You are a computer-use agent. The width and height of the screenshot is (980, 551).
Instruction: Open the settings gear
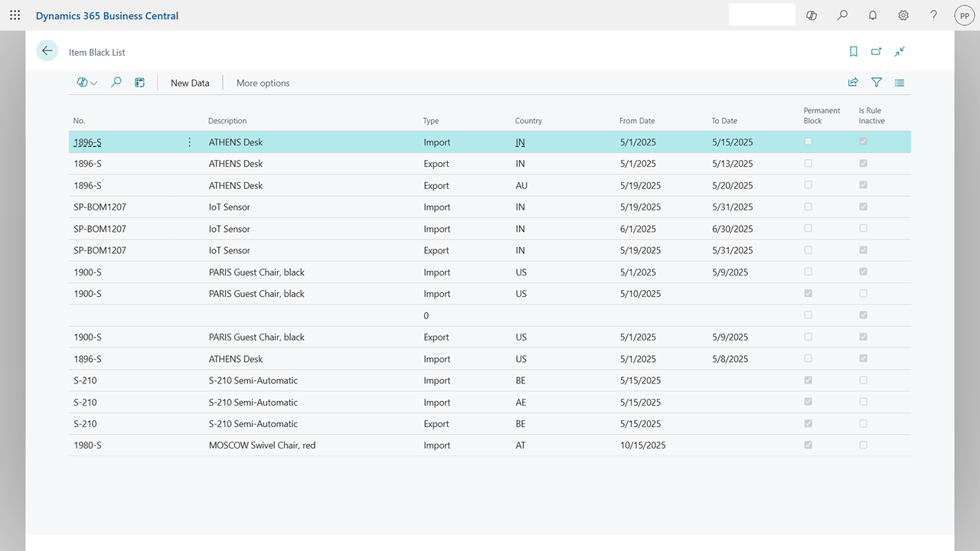[x=903, y=15]
